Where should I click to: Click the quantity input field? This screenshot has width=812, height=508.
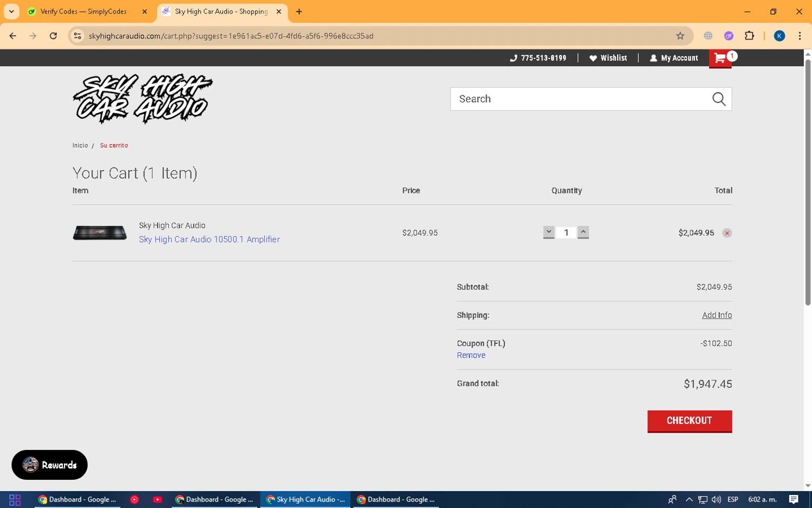click(x=566, y=232)
